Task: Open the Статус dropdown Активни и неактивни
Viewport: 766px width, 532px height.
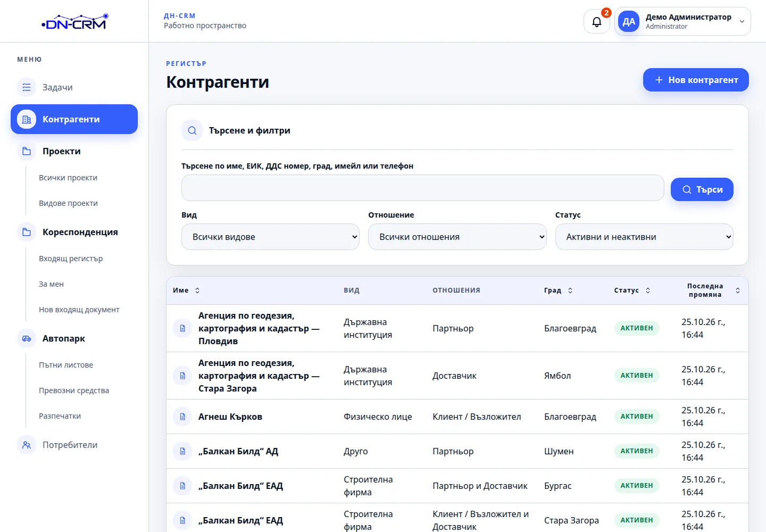Action: [644, 237]
